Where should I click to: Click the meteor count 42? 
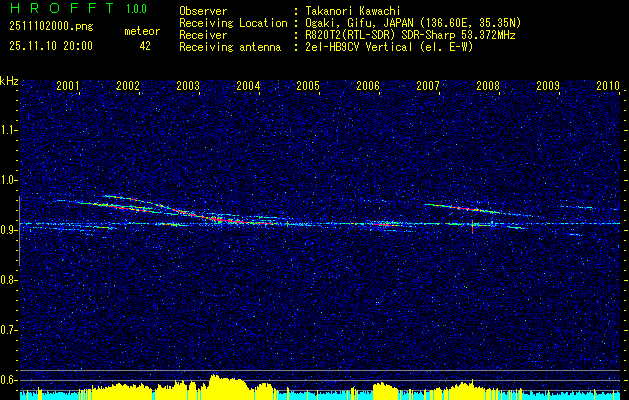pos(145,46)
